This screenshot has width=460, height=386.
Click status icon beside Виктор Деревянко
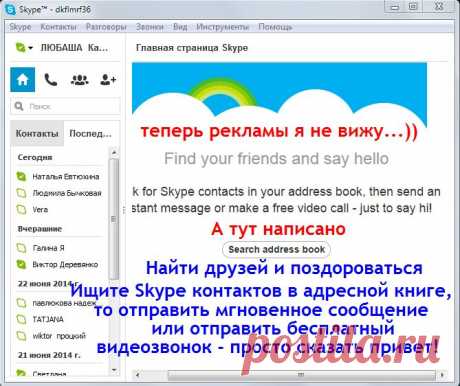pos(21,265)
